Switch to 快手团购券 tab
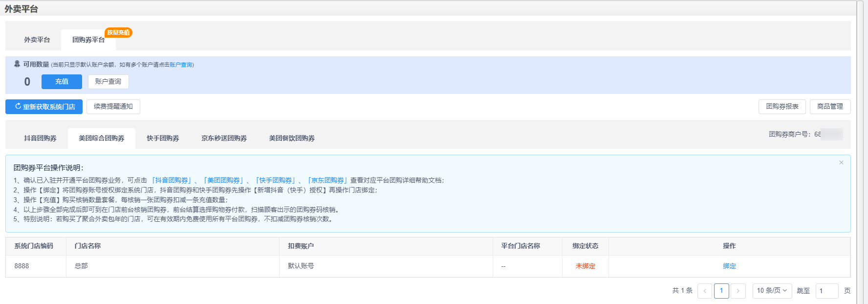Viewport: 868px width, 304px height. pyautogui.click(x=163, y=139)
